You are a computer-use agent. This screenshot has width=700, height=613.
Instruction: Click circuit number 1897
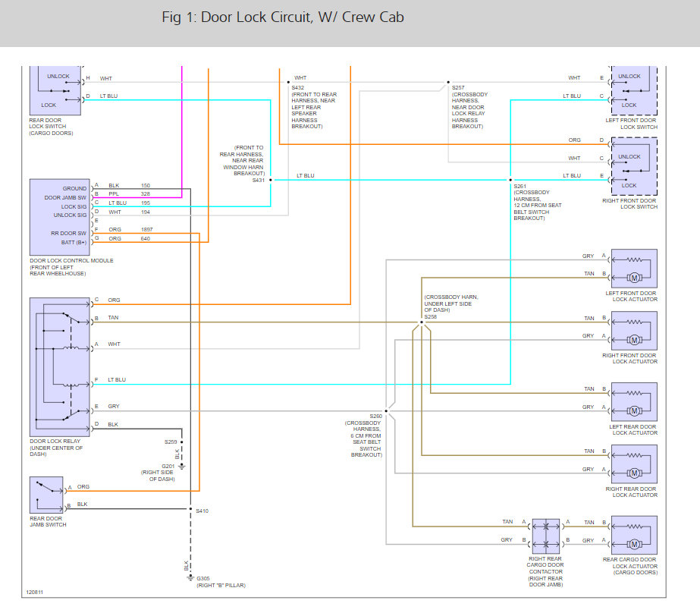pyautogui.click(x=147, y=229)
